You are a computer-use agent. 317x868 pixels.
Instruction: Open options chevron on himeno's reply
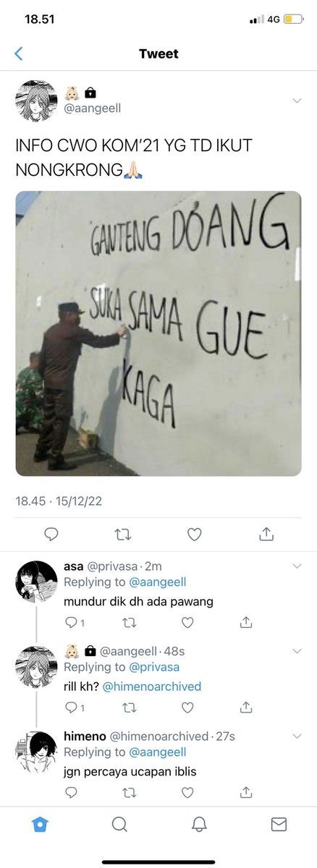click(x=297, y=736)
